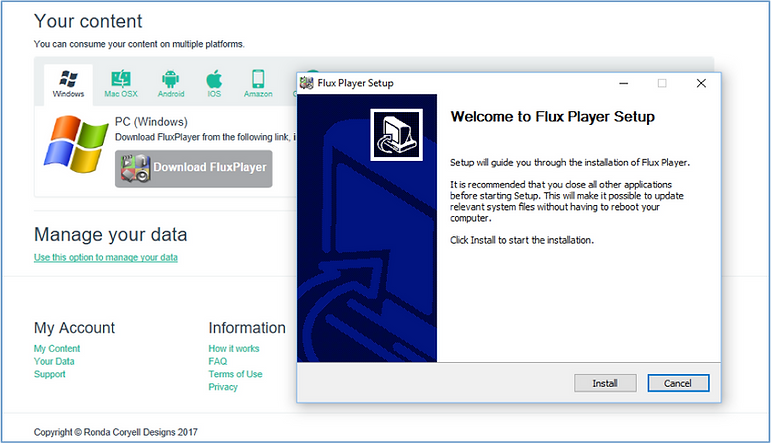Click the Flux Player Setup title bar icon
The height and width of the screenshot is (443, 771).
pos(307,83)
